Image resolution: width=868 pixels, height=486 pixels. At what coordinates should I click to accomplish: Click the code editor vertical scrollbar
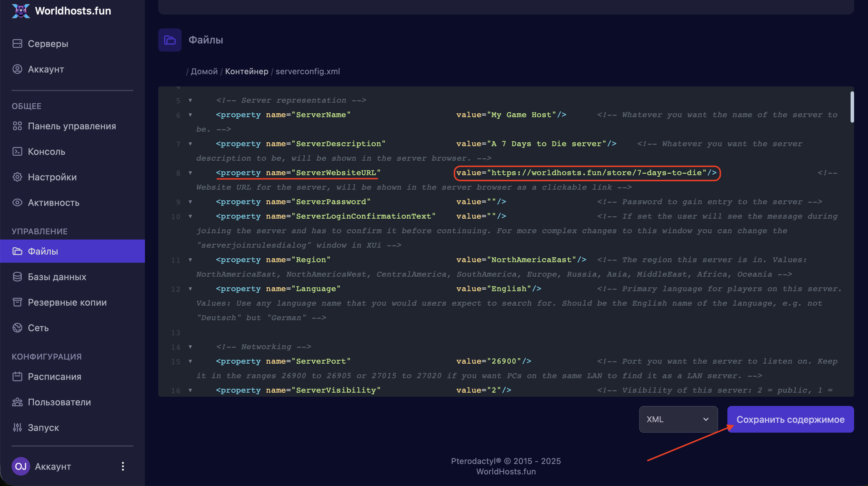pyautogui.click(x=852, y=107)
